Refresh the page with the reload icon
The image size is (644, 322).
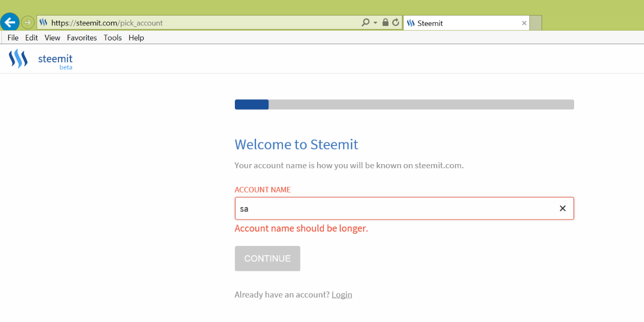pos(396,23)
